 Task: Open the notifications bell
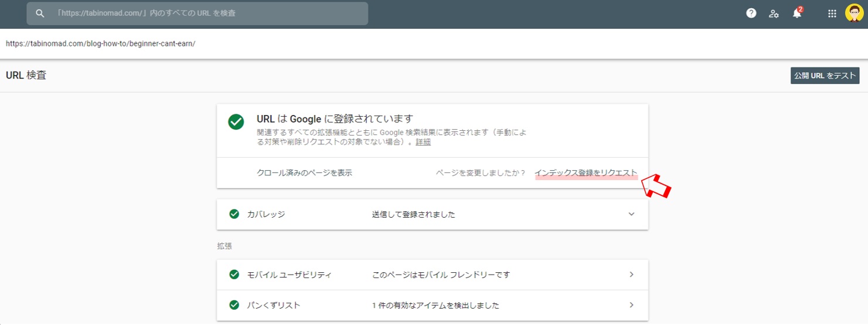pos(797,13)
